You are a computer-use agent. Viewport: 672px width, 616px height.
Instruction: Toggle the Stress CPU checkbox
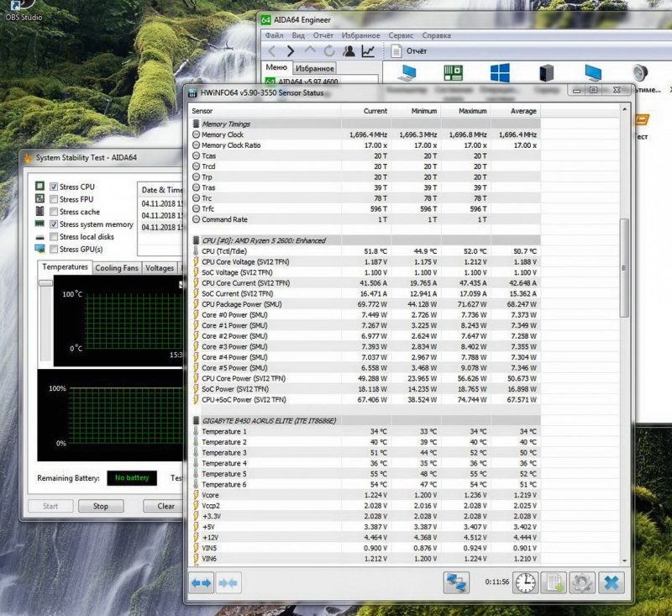pyautogui.click(x=54, y=187)
